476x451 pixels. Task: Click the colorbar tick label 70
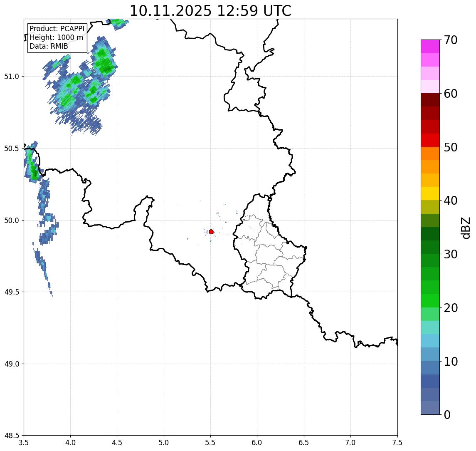(x=451, y=40)
